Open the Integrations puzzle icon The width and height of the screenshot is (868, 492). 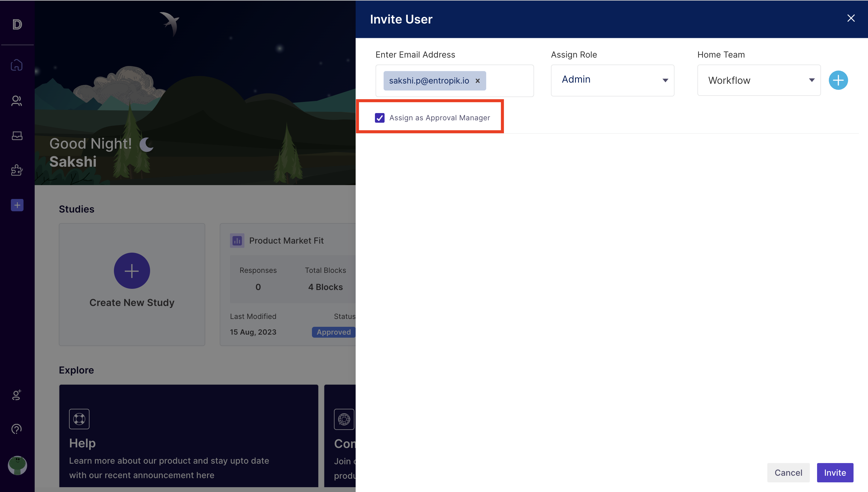17,170
